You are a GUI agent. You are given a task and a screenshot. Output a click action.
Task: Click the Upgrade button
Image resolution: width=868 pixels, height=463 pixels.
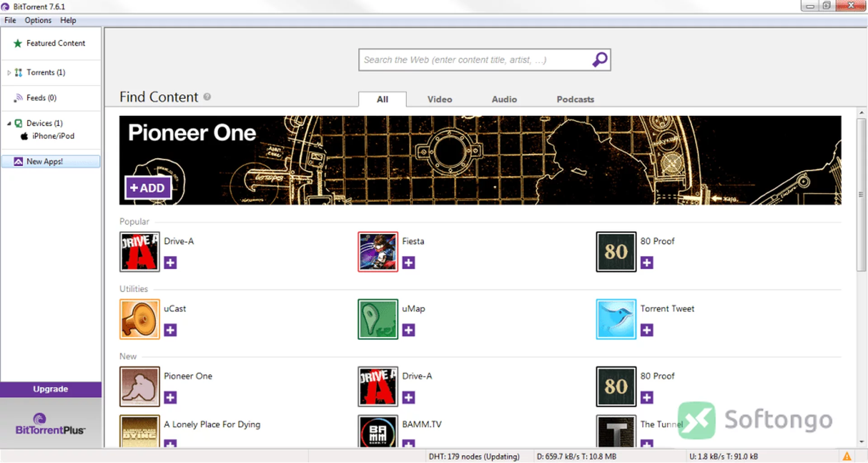pos(51,389)
